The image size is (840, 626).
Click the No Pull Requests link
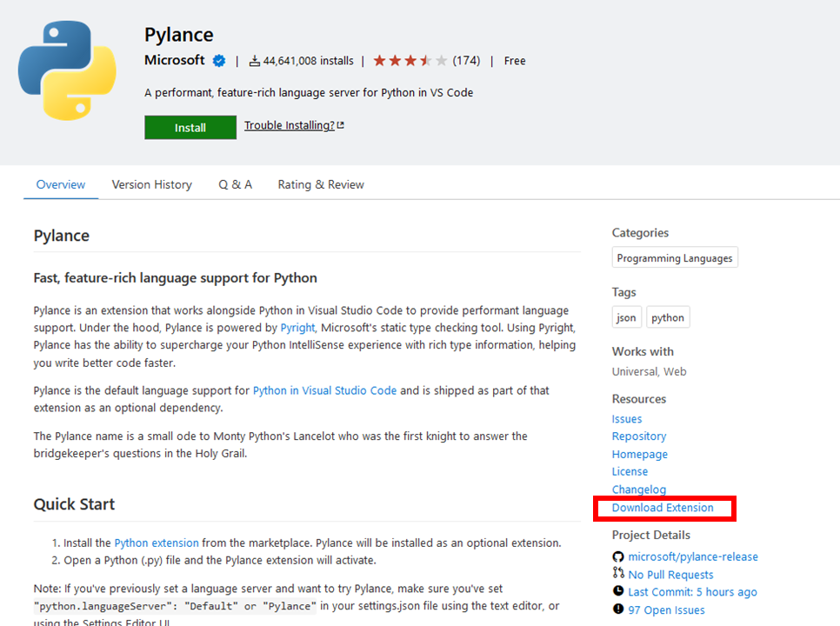click(670, 575)
